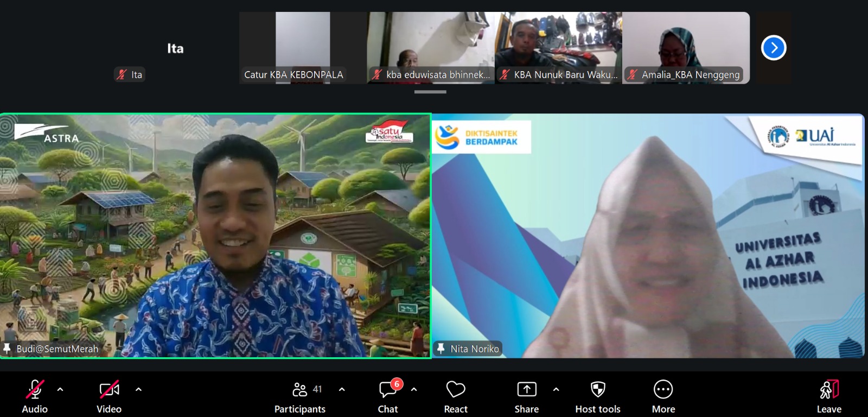This screenshot has height=417, width=868.
Task: Select Catur KBA KEBONPALA video thumbnail
Action: 303,48
